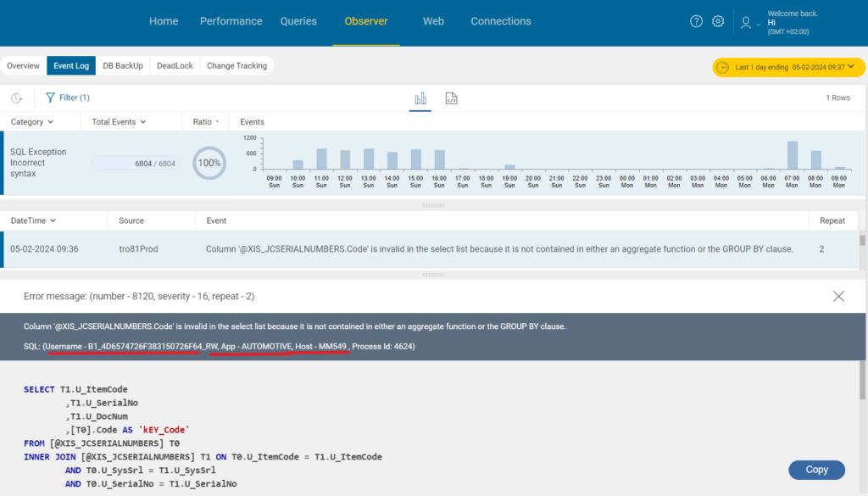Screen dimensions: 868x496
Task: Open Change Tracking tab
Action: point(237,65)
